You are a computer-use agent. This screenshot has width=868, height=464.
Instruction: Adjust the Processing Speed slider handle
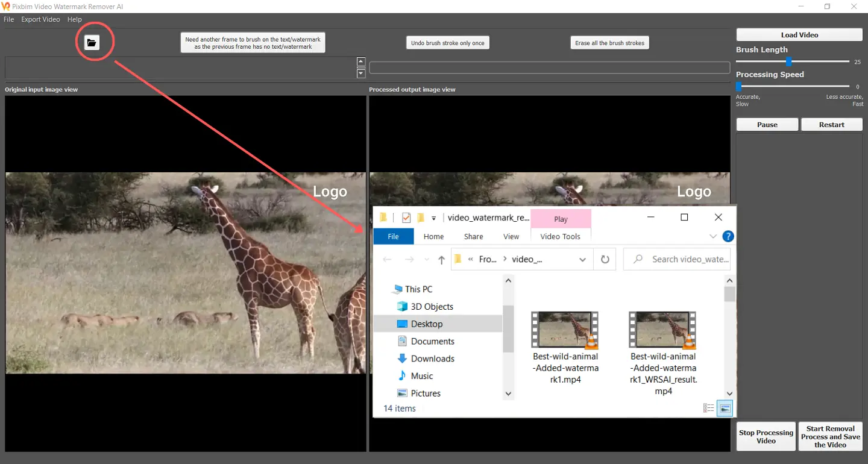(x=738, y=86)
